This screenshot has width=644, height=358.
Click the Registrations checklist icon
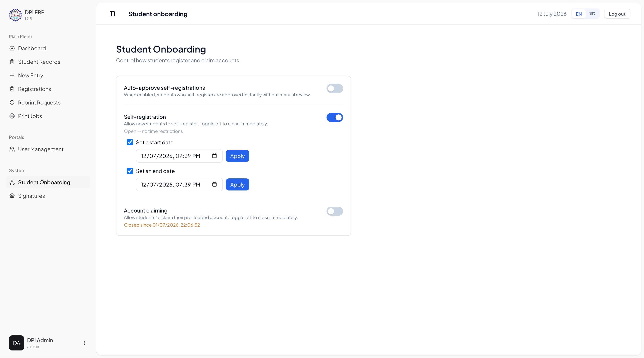coord(12,89)
